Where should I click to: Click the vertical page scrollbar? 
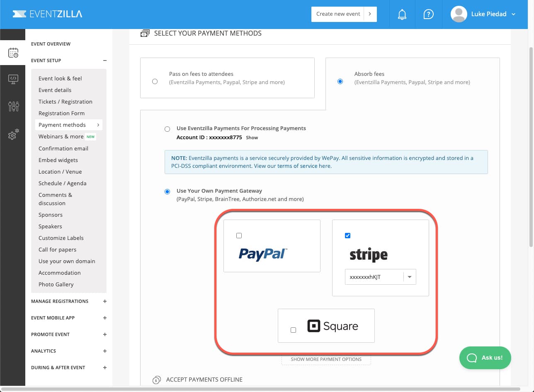(x=531, y=147)
